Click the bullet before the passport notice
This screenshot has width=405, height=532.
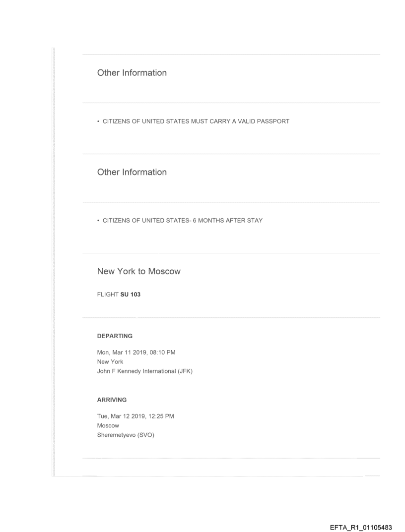click(98, 121)
